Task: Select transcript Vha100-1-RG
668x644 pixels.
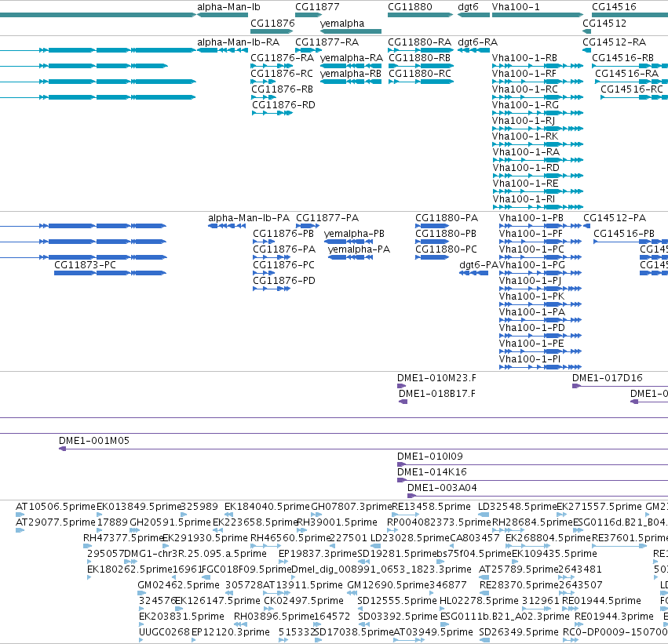Action: click(525, 106)
